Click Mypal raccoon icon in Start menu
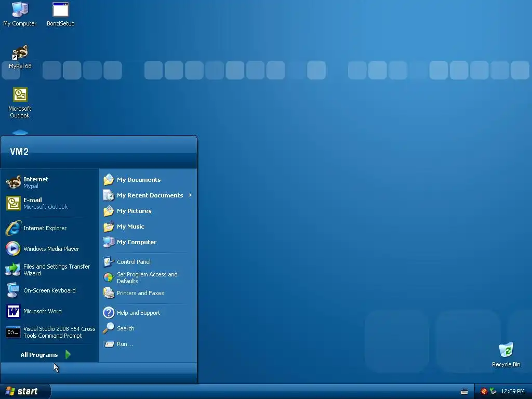This screenshot has height=399, width=532. coord(13,182)
